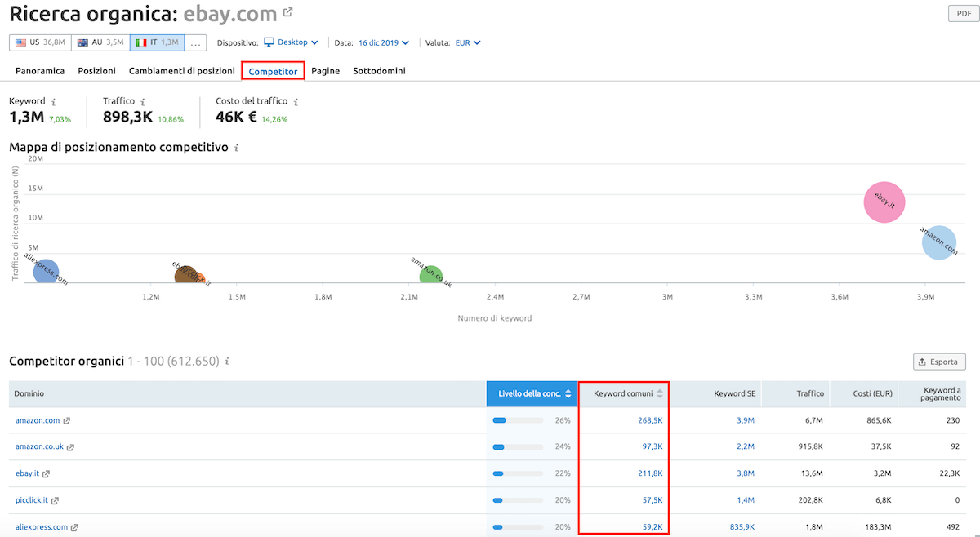Toggle sorting on Keyword comuni column
The image size is (980, 537).
click(658, 393)
